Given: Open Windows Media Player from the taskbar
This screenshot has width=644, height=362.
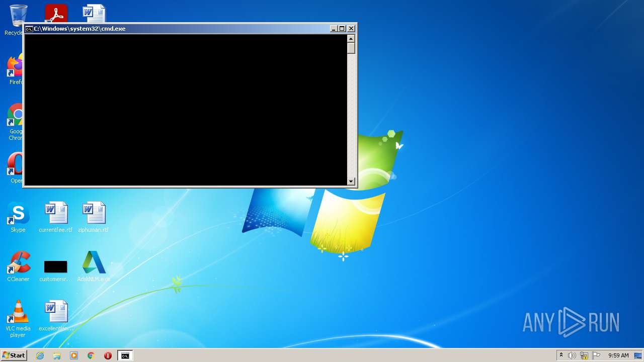Looking at the screenshot, I should [74, 355].
